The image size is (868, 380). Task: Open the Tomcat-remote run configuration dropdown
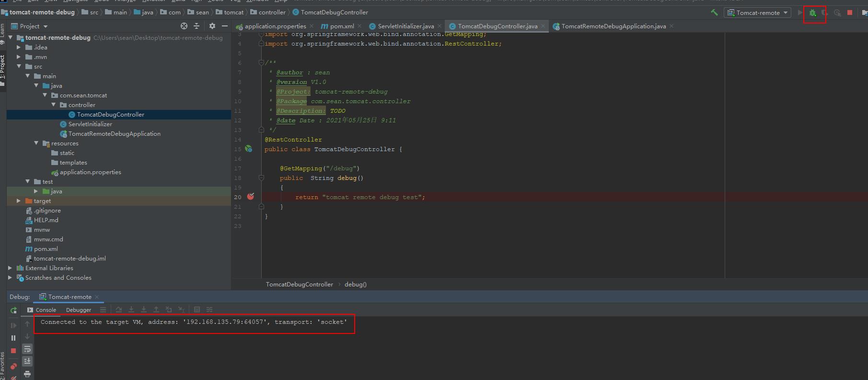[758, 13]
